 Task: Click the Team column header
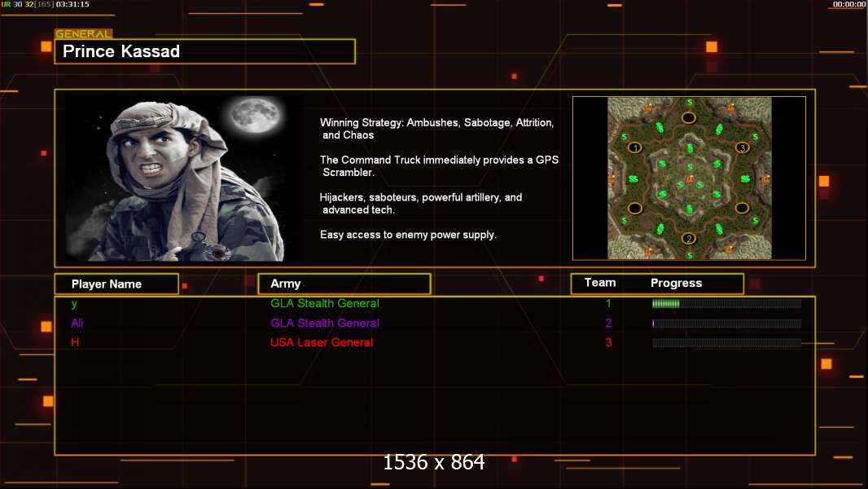[x=600, y=283]
